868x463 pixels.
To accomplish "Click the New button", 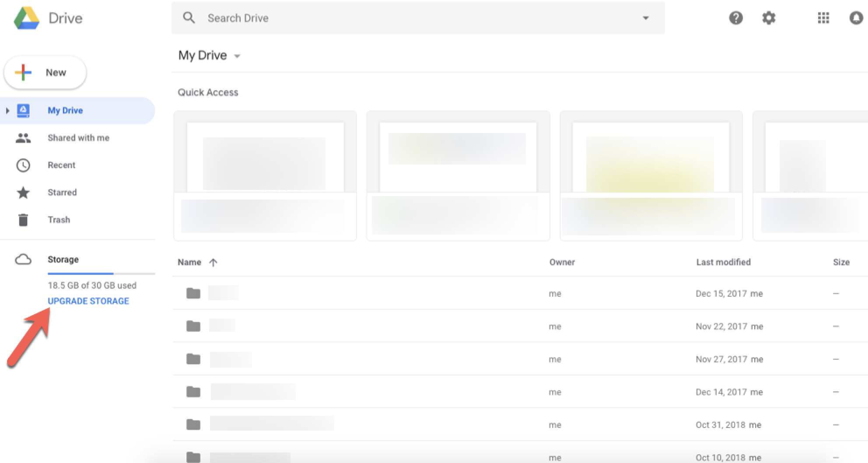I will 45,73.
